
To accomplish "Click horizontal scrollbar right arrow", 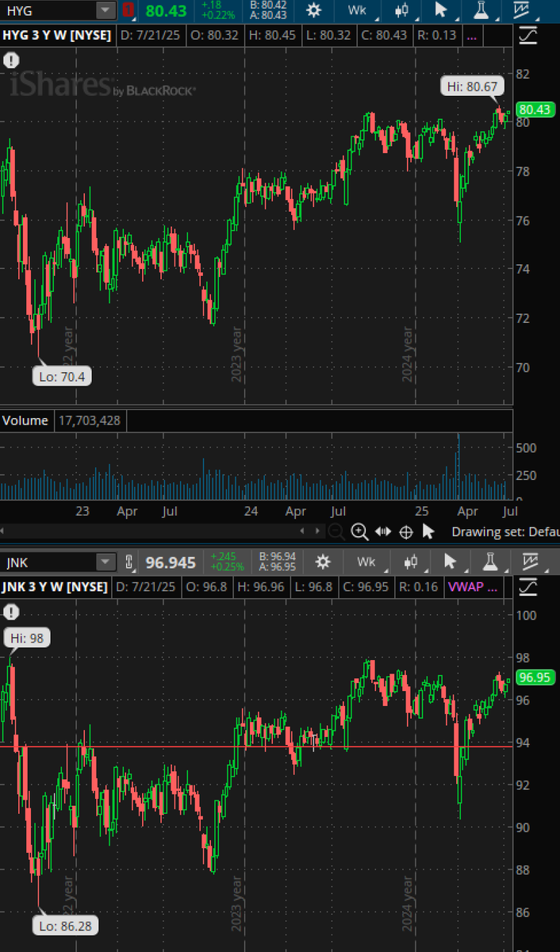I will (317, 531).
